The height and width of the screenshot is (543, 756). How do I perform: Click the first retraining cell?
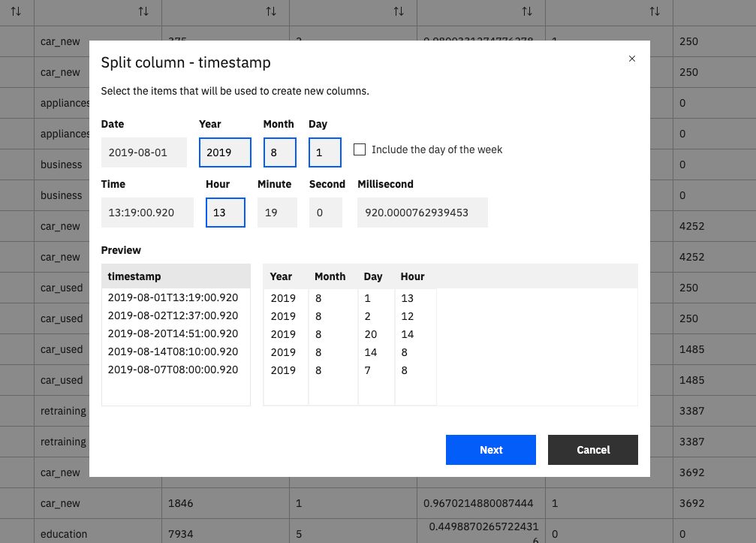(63, 411)
